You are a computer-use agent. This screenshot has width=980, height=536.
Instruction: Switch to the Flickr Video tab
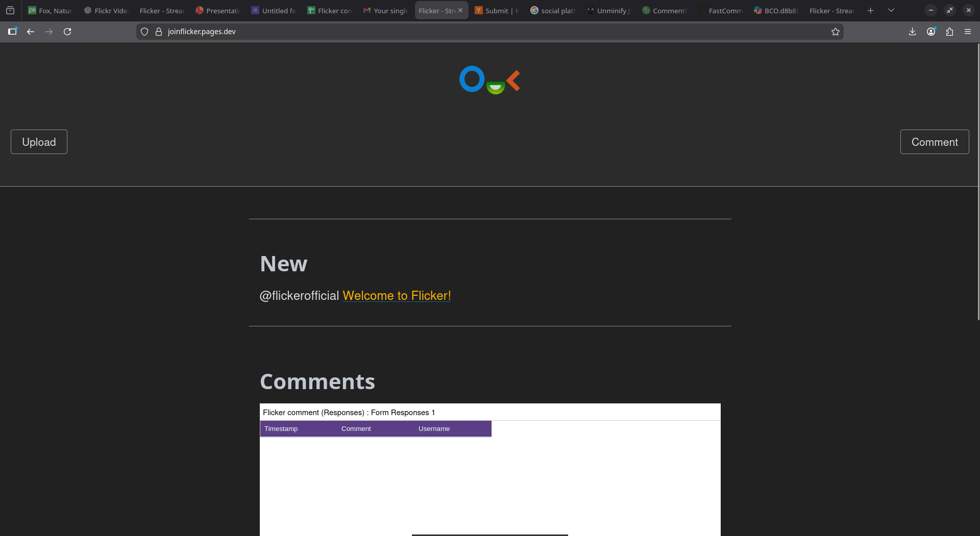[x=106, y=10]
